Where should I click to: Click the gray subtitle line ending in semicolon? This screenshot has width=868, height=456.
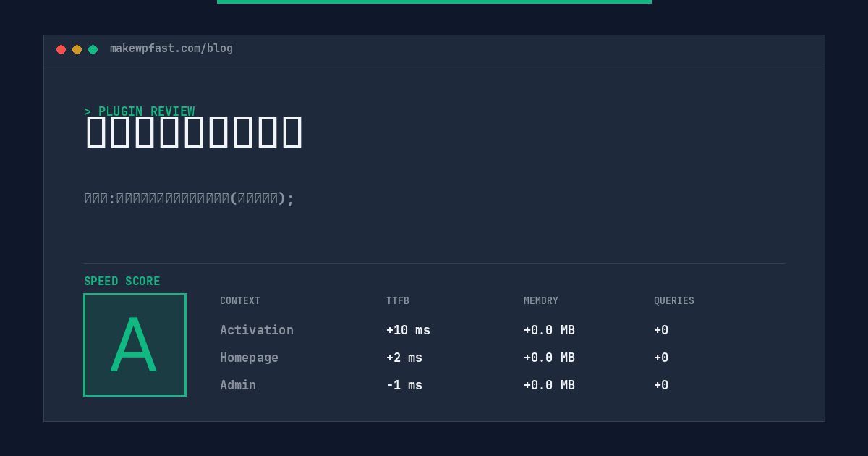[190, 198]
